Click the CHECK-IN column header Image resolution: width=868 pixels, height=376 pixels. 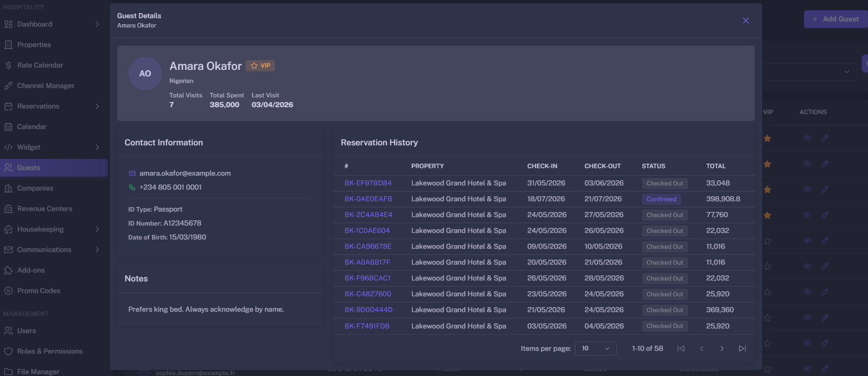tap(542, 166)
